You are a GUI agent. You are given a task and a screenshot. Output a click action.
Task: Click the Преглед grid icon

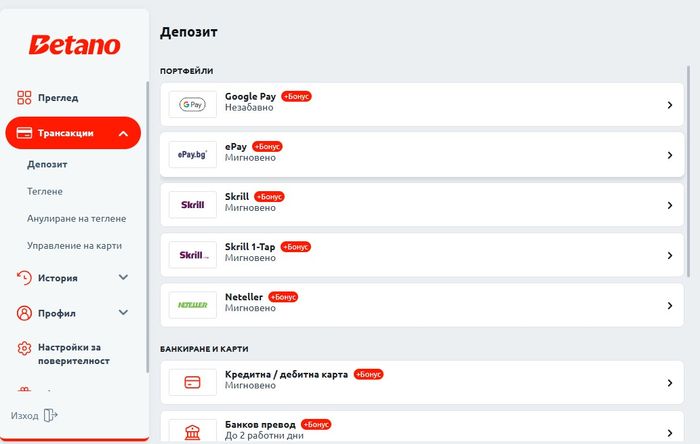point(24,97)
